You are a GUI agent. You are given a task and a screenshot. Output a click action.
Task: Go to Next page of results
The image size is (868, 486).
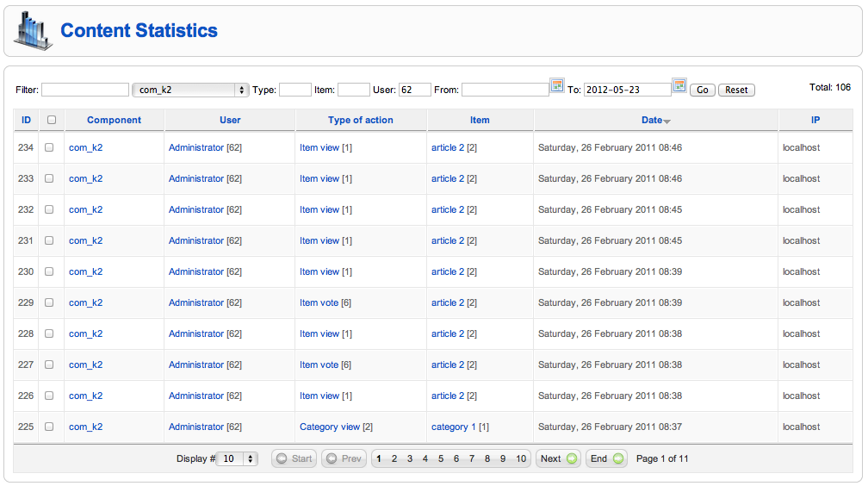click(x=558, y=458)
